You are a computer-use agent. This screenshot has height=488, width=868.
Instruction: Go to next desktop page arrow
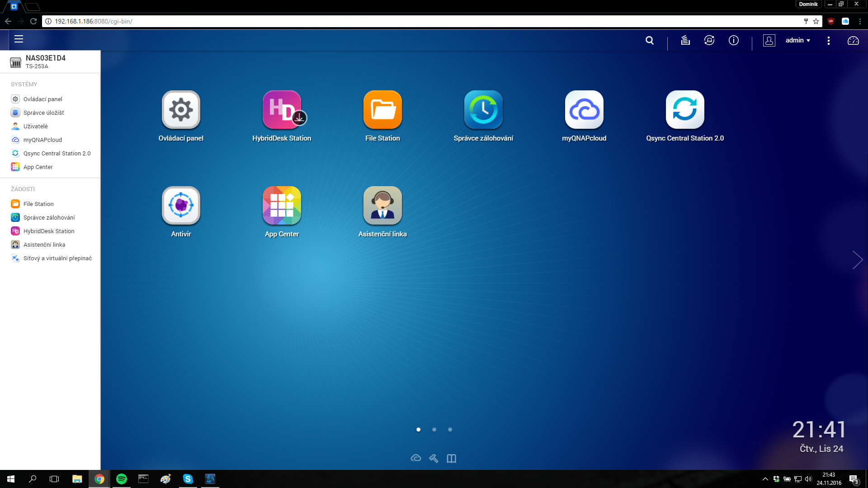[857, 260]
